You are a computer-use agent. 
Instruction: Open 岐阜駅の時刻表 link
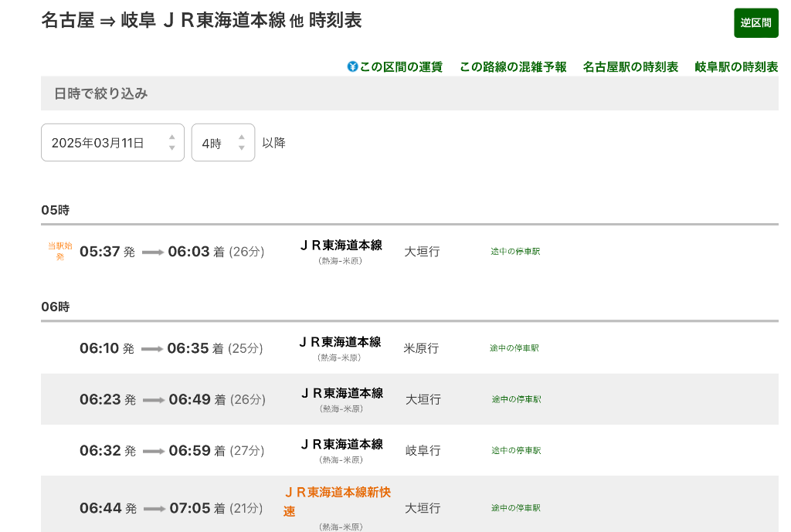[x=736, y=67]
